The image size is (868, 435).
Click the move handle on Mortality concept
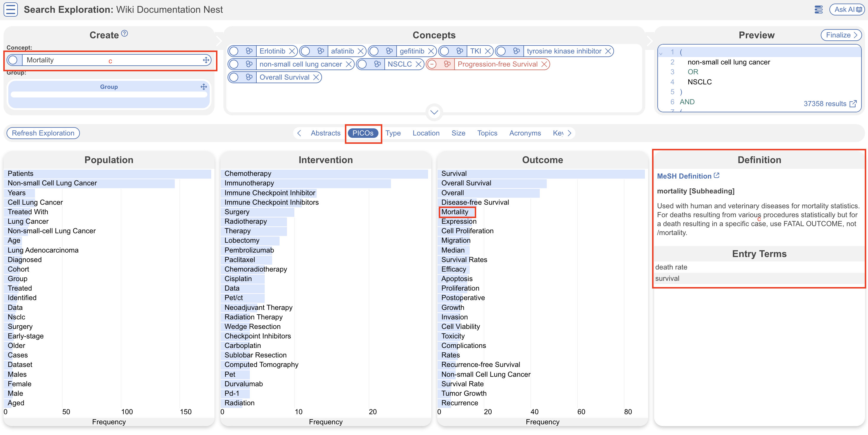tap(206, 60)
